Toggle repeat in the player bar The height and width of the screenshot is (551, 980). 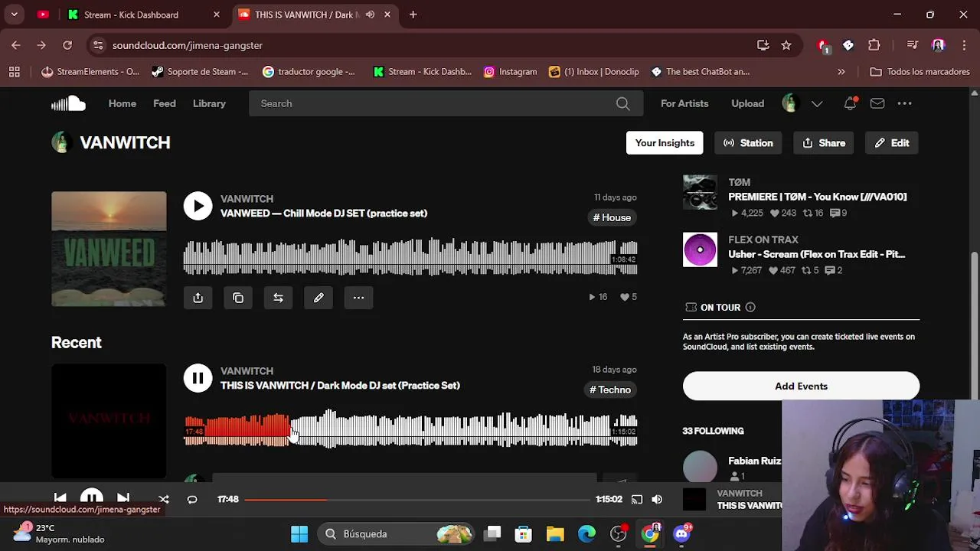click(x=192, y=499)
